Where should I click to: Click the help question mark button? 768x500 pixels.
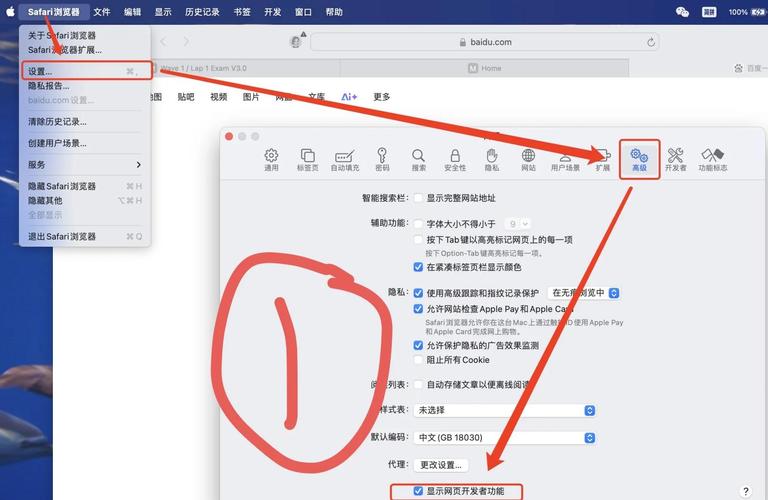745,491
